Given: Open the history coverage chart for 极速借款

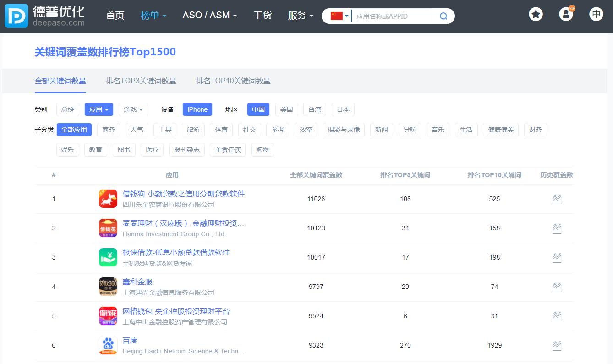Looking at the screenshot, I should 557,258.
